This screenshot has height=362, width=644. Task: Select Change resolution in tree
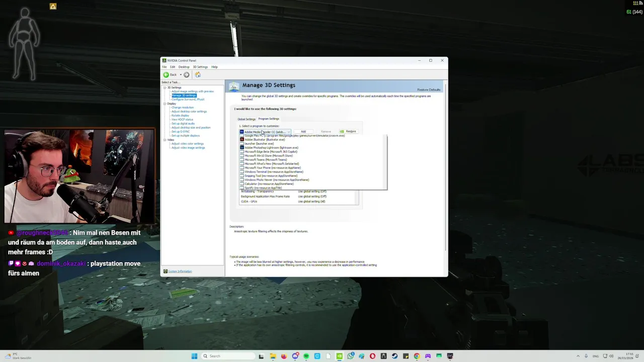[183, 108]
